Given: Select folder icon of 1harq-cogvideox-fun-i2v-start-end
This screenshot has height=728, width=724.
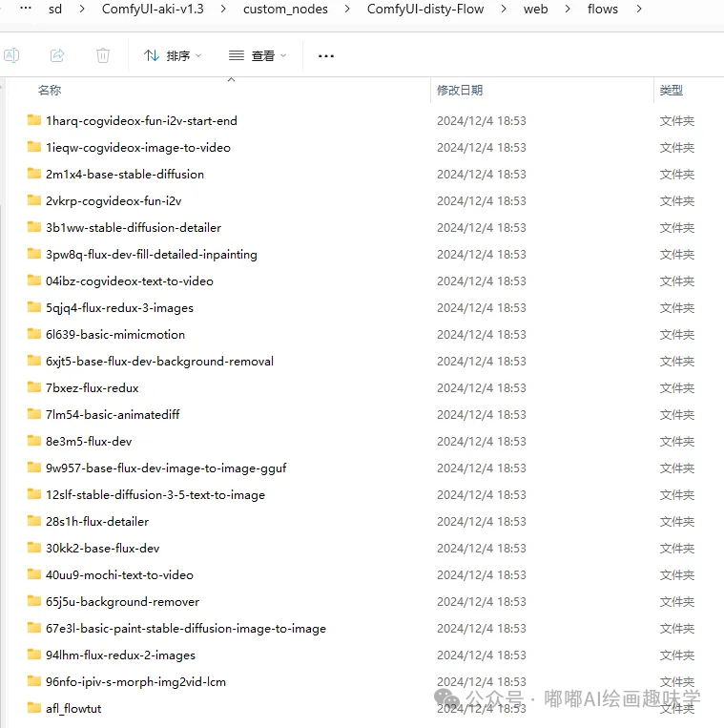Looking at the screenshot, I should click(x=34, y=120).
